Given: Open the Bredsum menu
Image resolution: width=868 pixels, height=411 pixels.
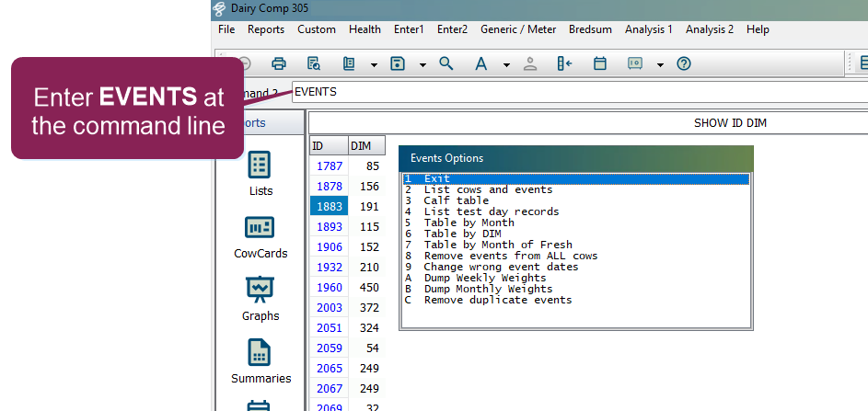Looking at the screenshot, I should [590, 29].
